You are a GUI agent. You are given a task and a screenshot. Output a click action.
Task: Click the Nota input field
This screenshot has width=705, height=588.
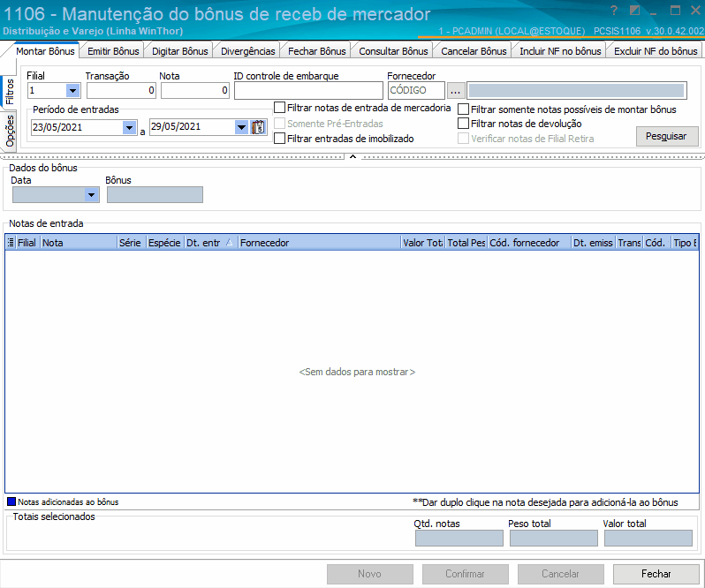[195, 90]
